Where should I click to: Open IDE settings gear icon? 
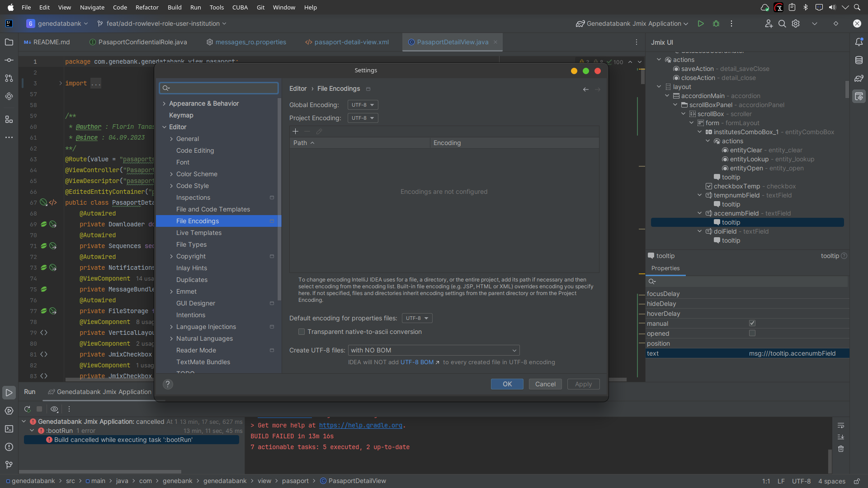(x=796, y=23)
